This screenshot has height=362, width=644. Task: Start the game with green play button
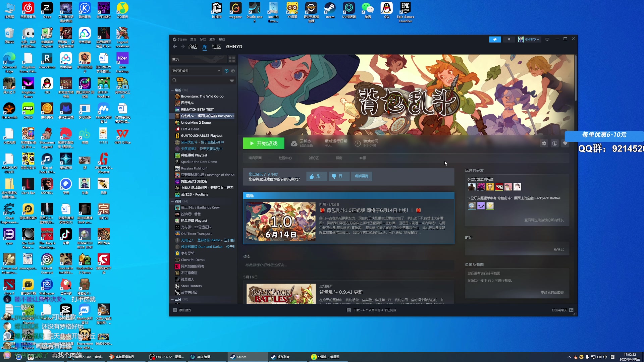[264, 143]
